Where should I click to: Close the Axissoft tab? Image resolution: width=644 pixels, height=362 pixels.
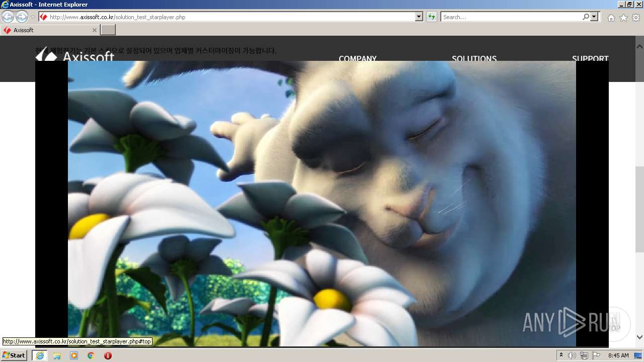point(94,30)
